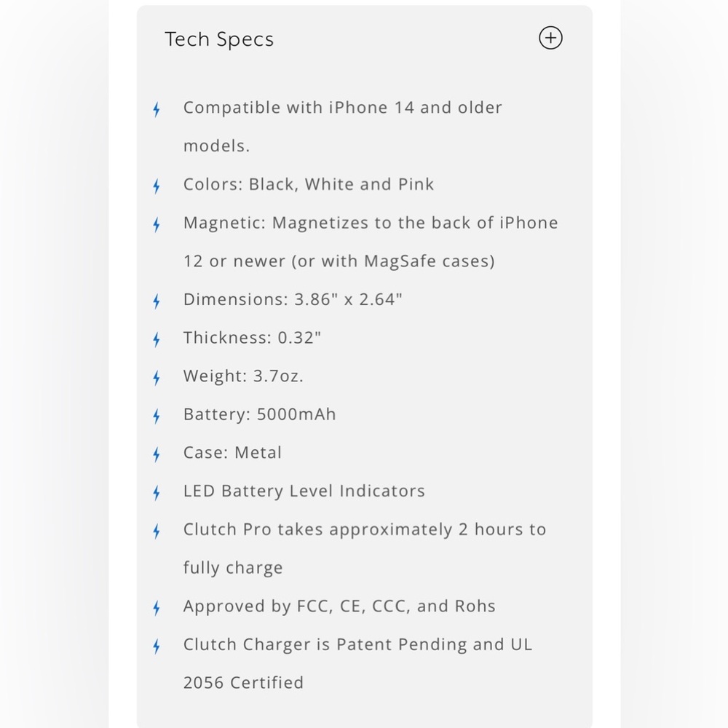The height and width of the screenshot is (728, 728).
Task: Click the Battery: 5000mAh text
Action: (260, 414)
